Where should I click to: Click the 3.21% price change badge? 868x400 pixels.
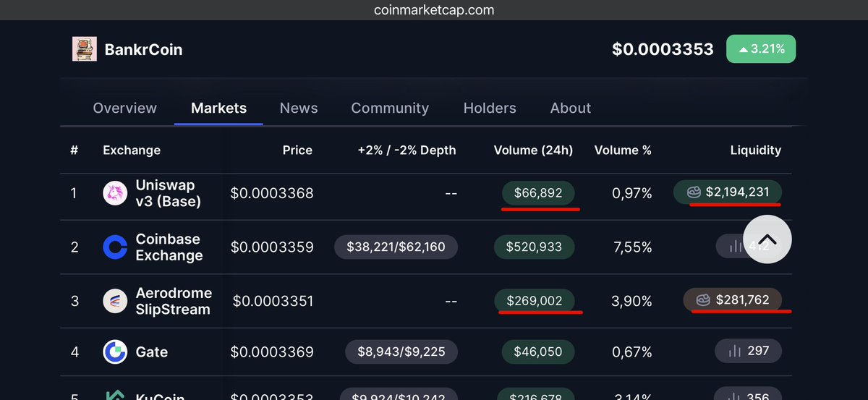point(760,49)
